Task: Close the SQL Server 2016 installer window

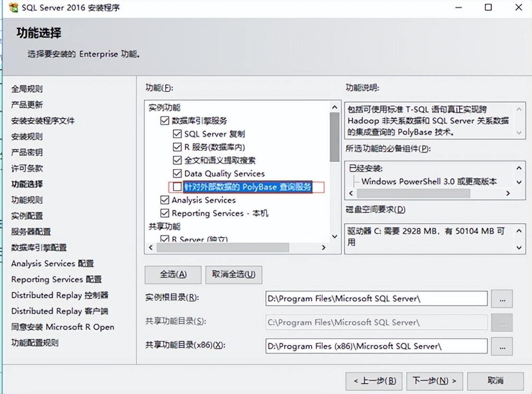Action: pos(519,7)
